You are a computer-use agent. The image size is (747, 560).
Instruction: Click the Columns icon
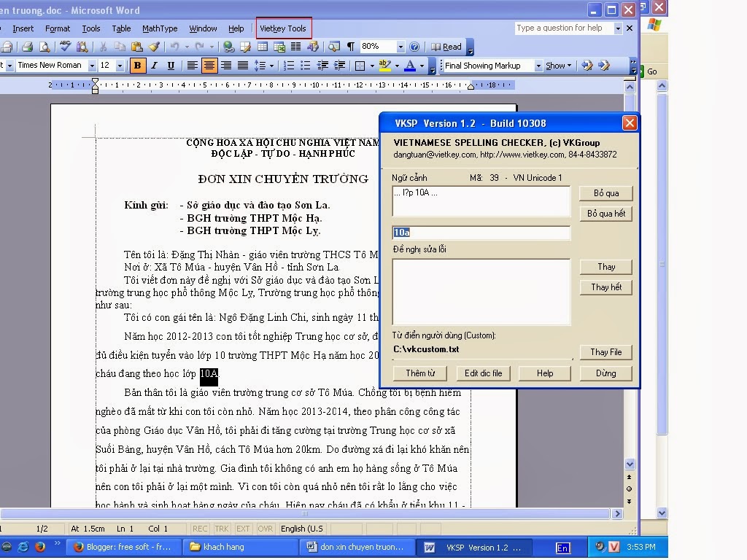pos(296,47)
